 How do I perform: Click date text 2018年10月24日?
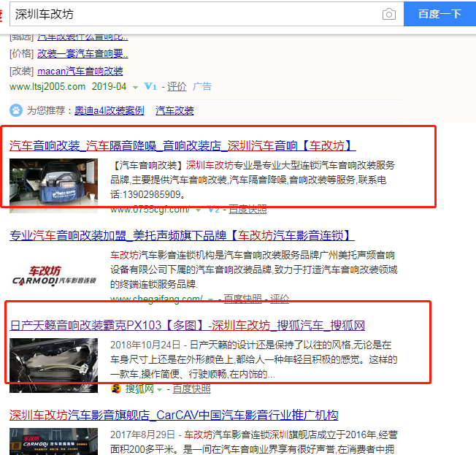pyautogui.click(x=145, y=345)
